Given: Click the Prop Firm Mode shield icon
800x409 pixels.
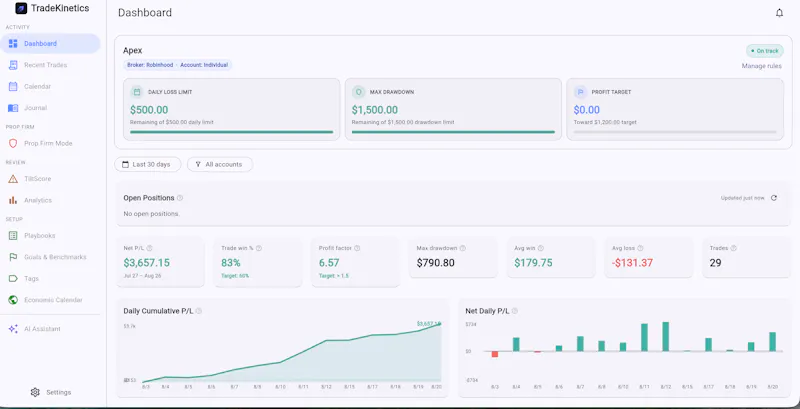Looking at the screenshot, I should [13, 144].
